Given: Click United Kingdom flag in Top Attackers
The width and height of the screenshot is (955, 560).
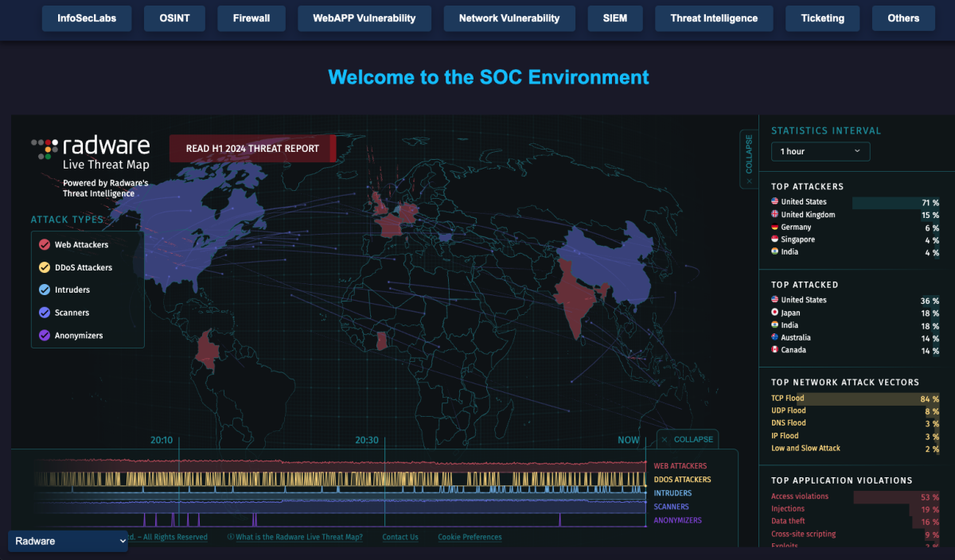Looking at the screenshot, I should pos(775,215).
